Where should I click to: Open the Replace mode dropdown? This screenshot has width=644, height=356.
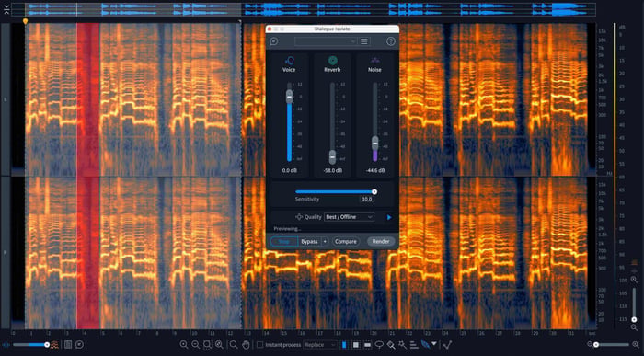coord(320,345)
